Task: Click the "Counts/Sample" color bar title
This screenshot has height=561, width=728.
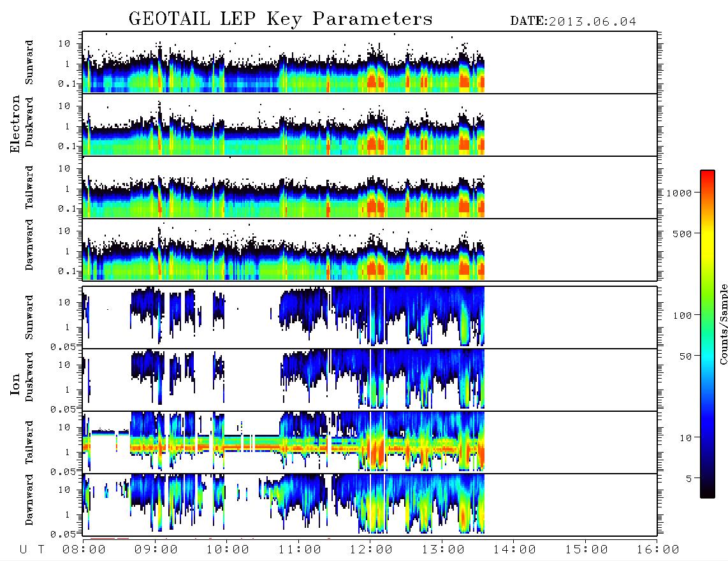Action: coord(724,324)
